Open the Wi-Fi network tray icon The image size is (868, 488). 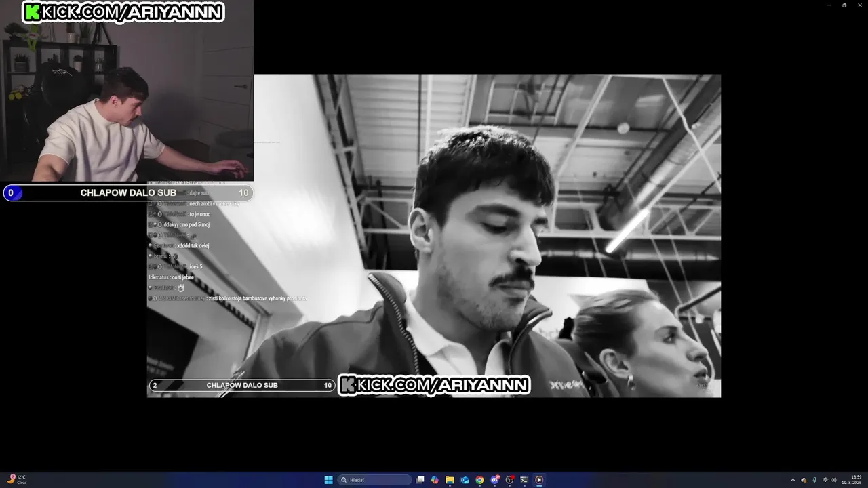click(x=825, y=480)
